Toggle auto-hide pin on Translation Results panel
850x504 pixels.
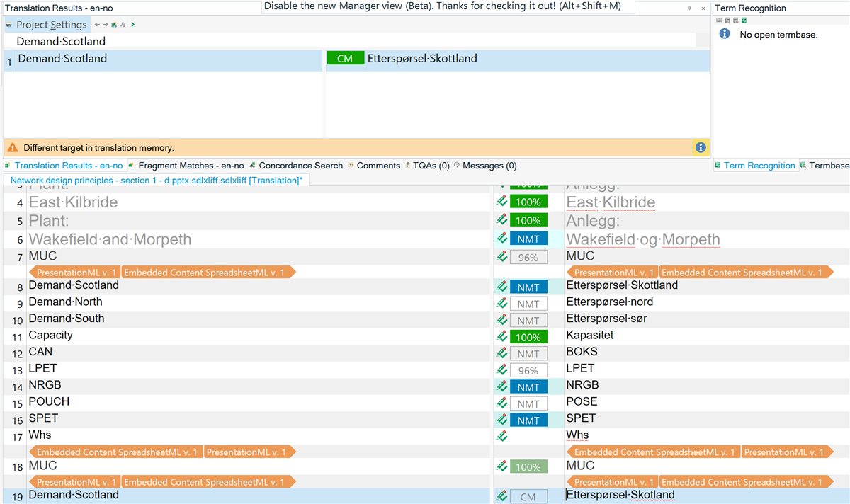pyautogui.click(x=688, y=8)
